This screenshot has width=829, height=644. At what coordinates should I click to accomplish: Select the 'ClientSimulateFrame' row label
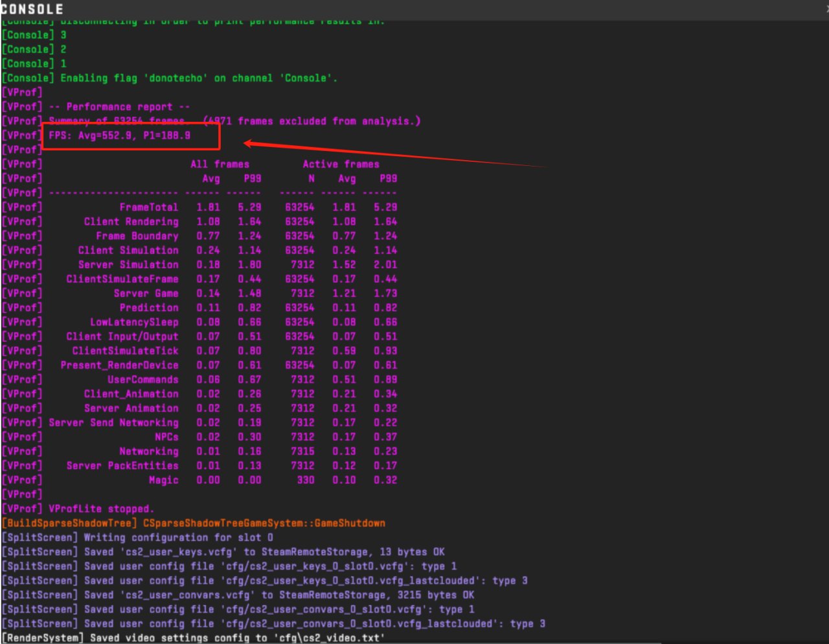(x=122, y=279)
